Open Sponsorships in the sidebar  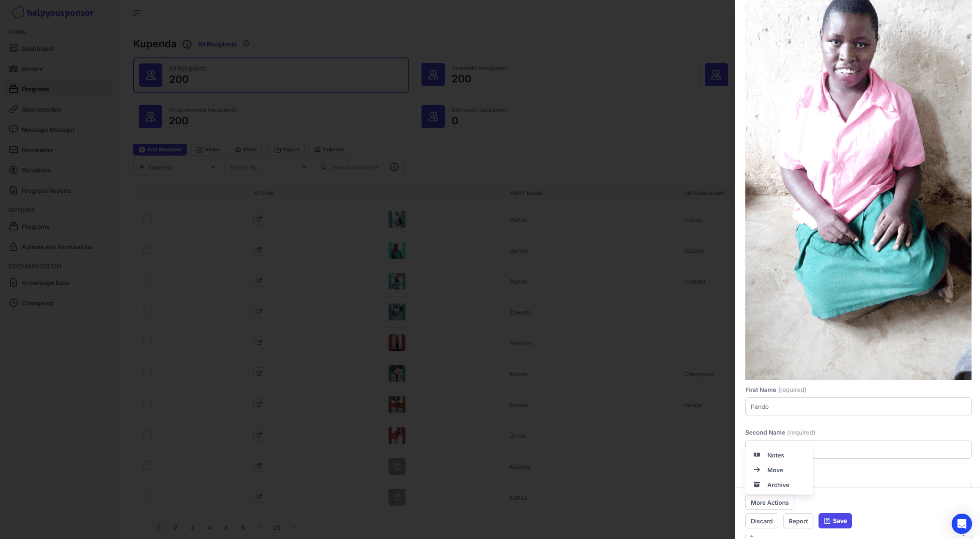58,109
